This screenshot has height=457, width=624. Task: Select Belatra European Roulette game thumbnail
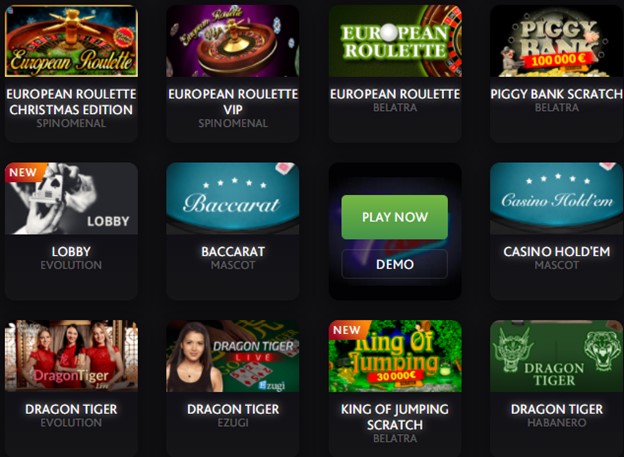(x=395, y=41)
